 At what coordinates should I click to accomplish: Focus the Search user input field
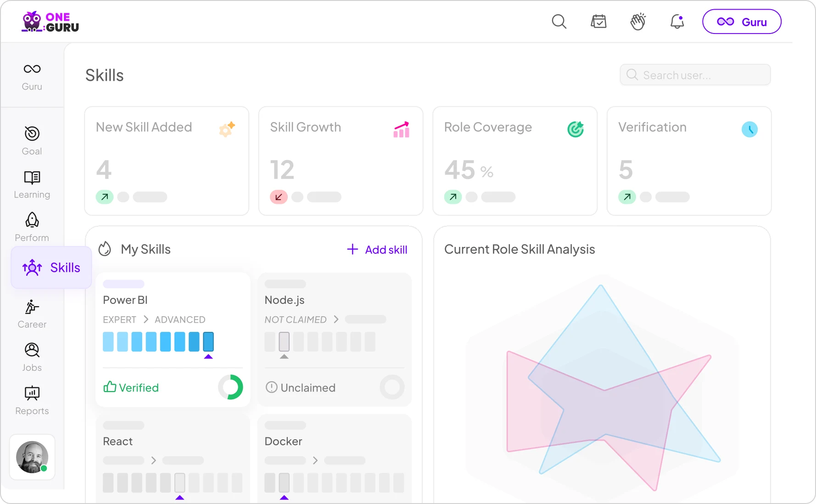point(695,75)
